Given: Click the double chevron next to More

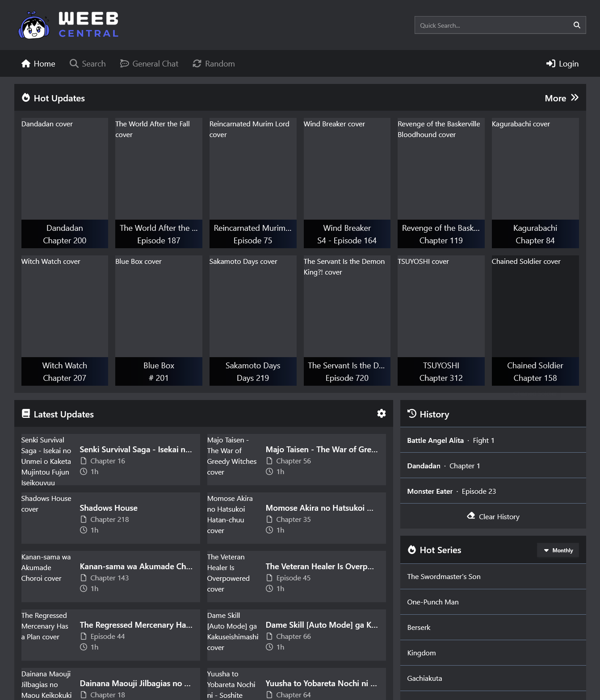Looking at the screenshot, I should tap(575, 97).
